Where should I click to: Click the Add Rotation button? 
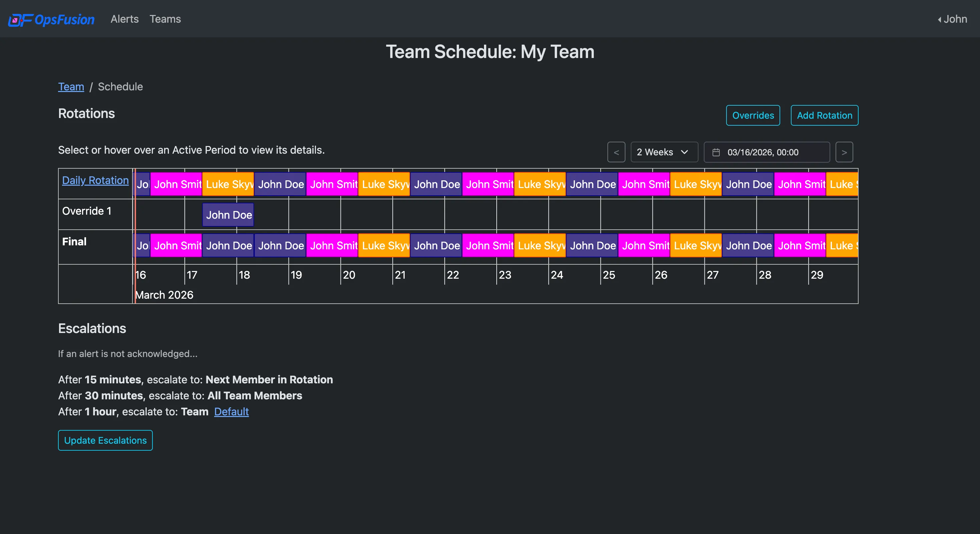coord(825,115)
